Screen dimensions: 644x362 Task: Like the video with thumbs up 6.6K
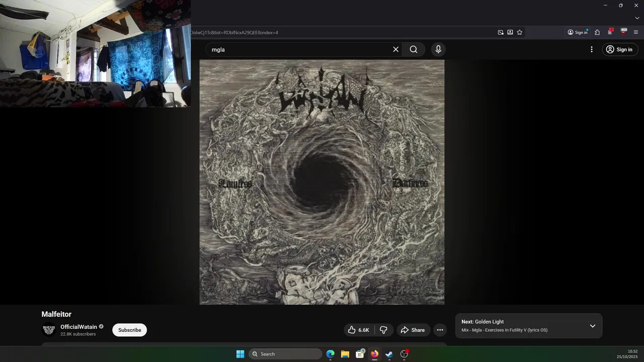pos(359,330)
